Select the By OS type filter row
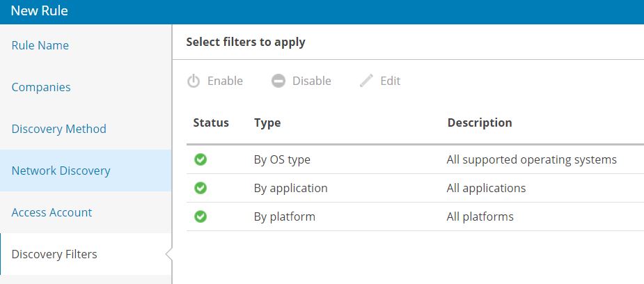This screenshot has width=644, height=284. [x=415, y=159]
